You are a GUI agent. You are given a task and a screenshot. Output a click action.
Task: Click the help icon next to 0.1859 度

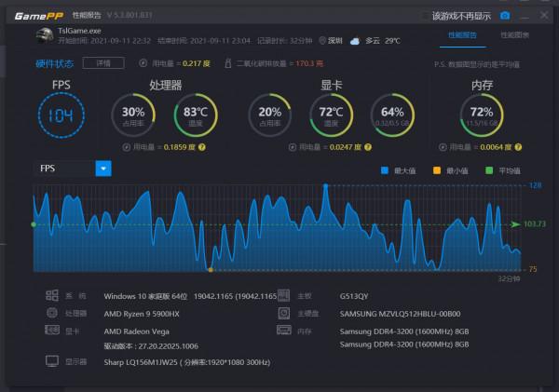[202, 147]
